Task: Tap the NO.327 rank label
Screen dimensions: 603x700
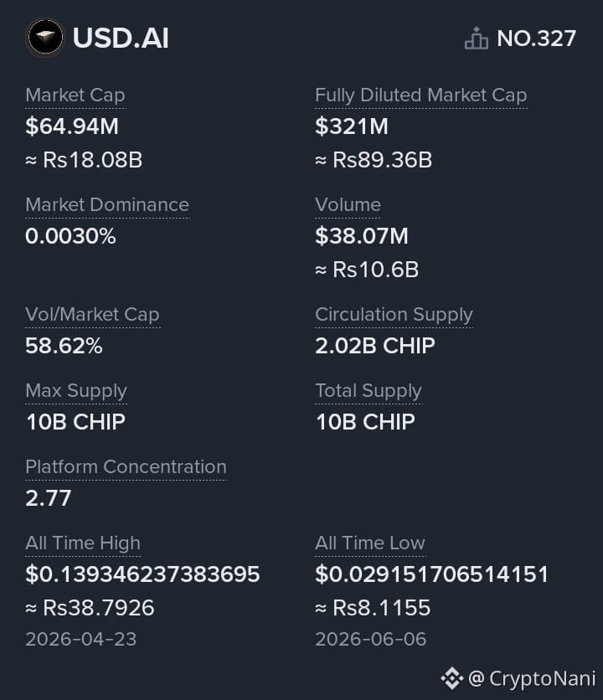Action: point(537,39)
